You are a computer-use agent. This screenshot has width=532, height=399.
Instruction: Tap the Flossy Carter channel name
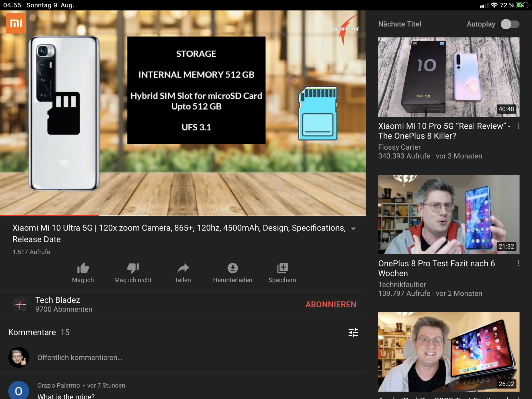click(399, 147)
